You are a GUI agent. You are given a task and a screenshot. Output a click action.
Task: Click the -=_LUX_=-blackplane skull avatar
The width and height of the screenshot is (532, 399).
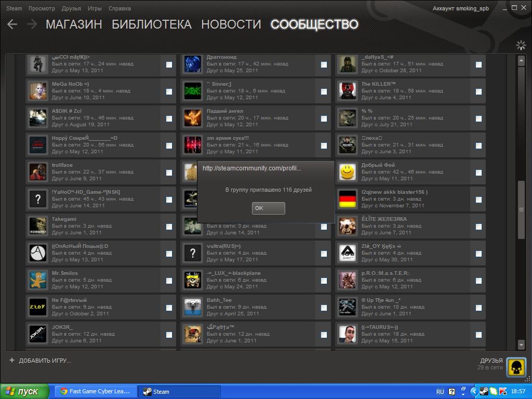(x=193, y=280)
